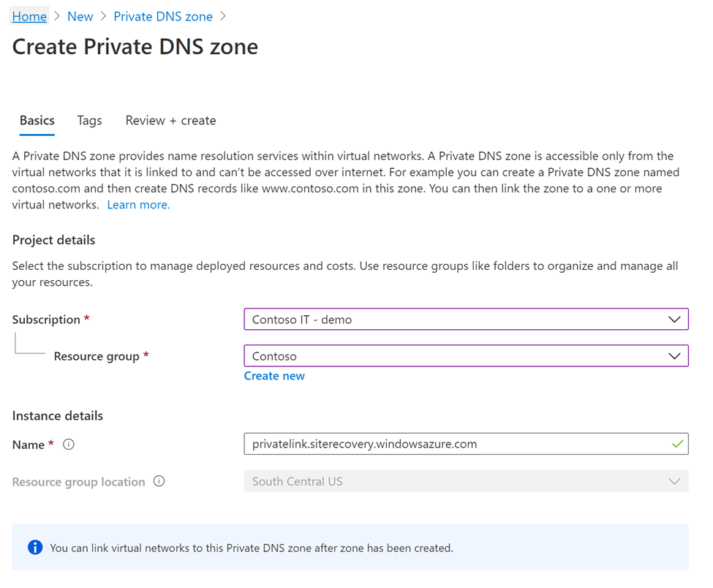
Task: Select the Basics tab
Action: coord(37,120)
